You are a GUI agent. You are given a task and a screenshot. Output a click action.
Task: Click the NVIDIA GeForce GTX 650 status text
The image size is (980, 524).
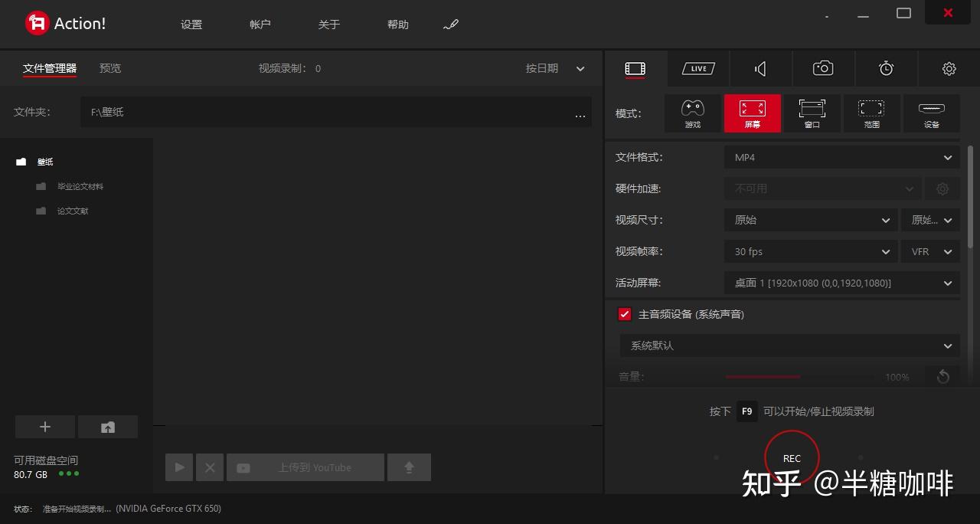(x=168, y=509)
